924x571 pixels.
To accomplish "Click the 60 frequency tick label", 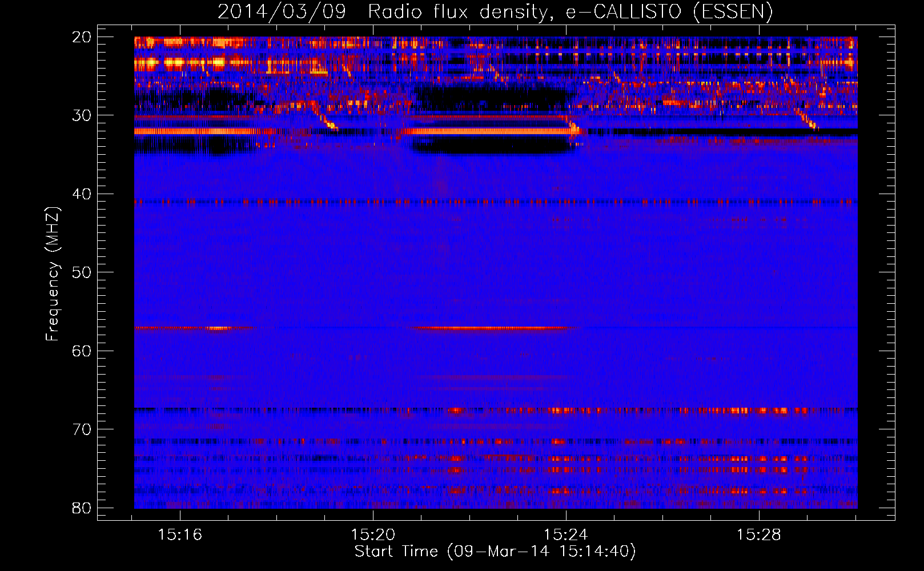I will [x=82, y=351].
